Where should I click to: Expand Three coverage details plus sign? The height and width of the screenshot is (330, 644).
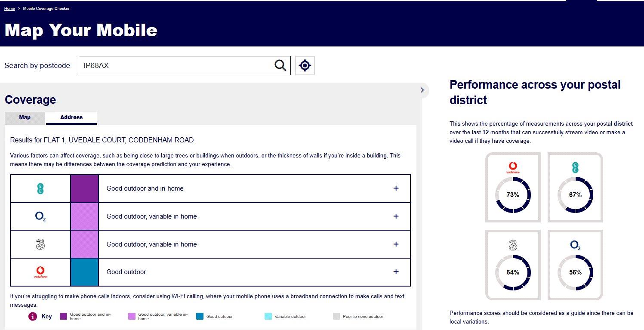pos(396,244)
